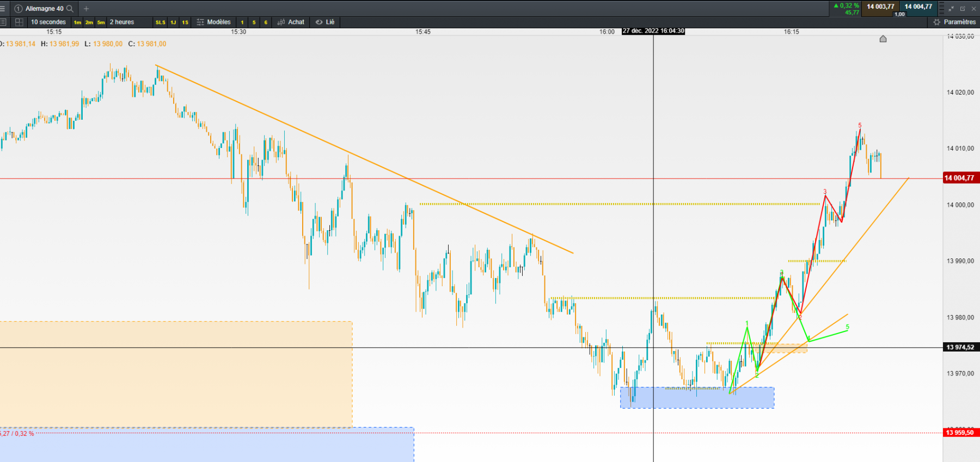Click the 27 déc. 2022 16:04:30 time label
This screenshot has height=462, width=980.
click(653, 31)
